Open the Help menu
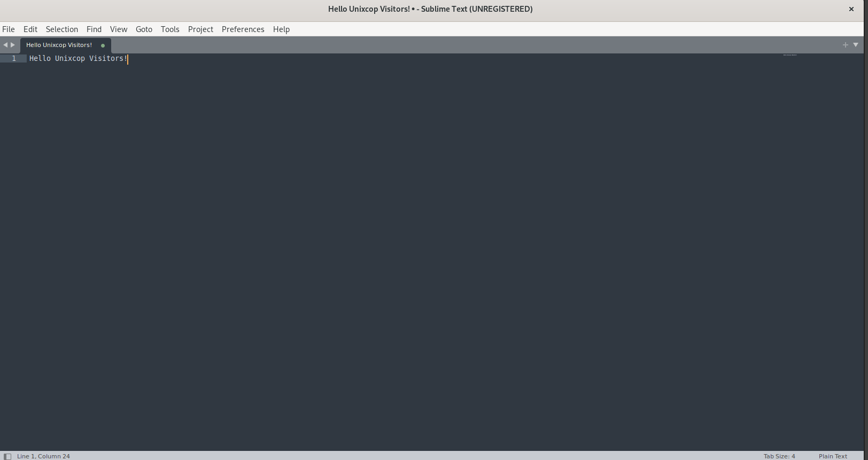 pyautogui.click(x=281, y=29)
